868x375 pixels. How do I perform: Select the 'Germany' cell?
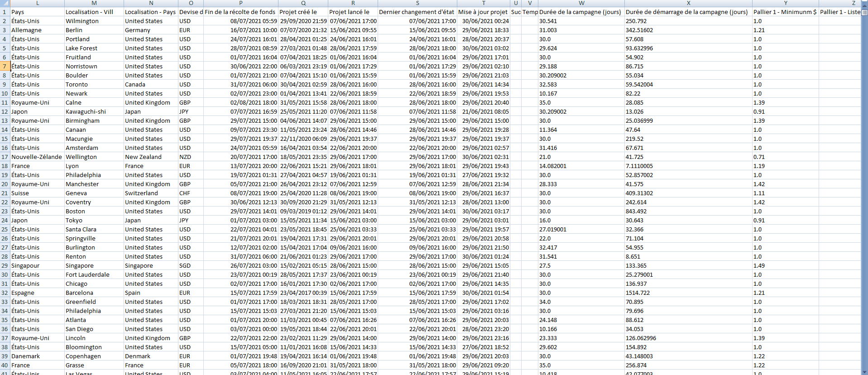click(x=151, y=30)
